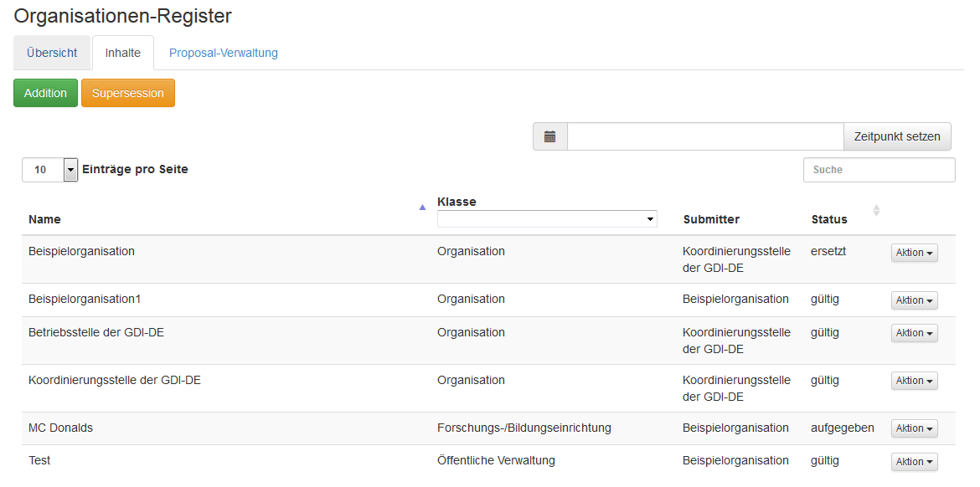Open Aktion menu for Beispielorganisation row
The height and width of the screenshot is (487, 980).
point(914,253)
